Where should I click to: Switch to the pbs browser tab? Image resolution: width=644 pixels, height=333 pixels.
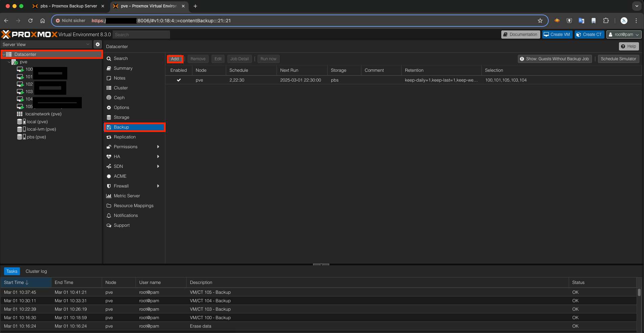(67, 6)
